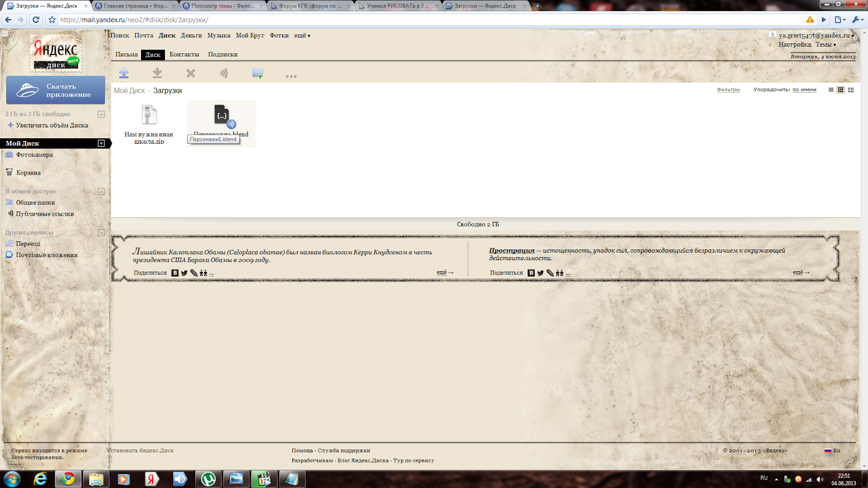The height and width of the screenshot is (488, 868).
Task: Open 'Служба поддержки' footer link
Action: tap(344, 451)
